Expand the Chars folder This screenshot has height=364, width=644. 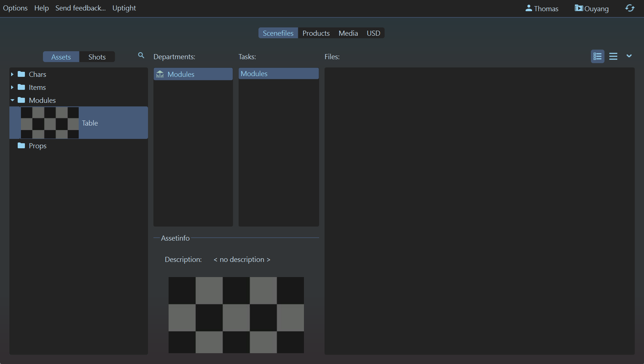[x=12, y=74]
